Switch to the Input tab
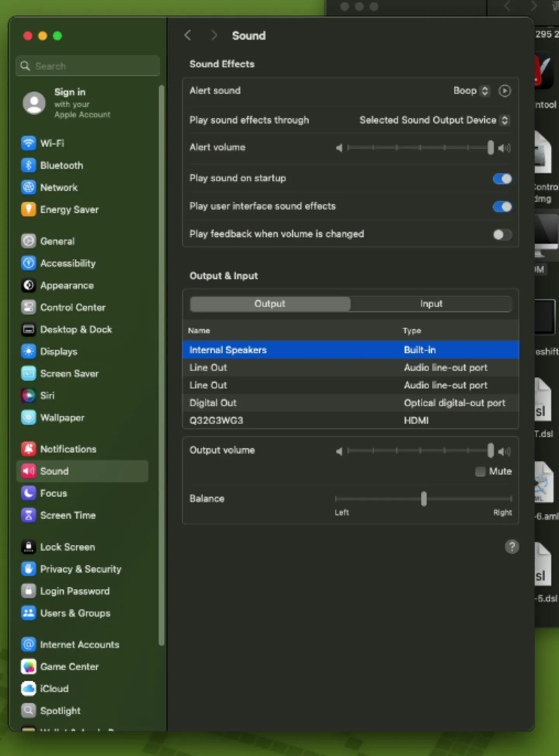Screen dimensions: 559x756 (x=431, y=304)
